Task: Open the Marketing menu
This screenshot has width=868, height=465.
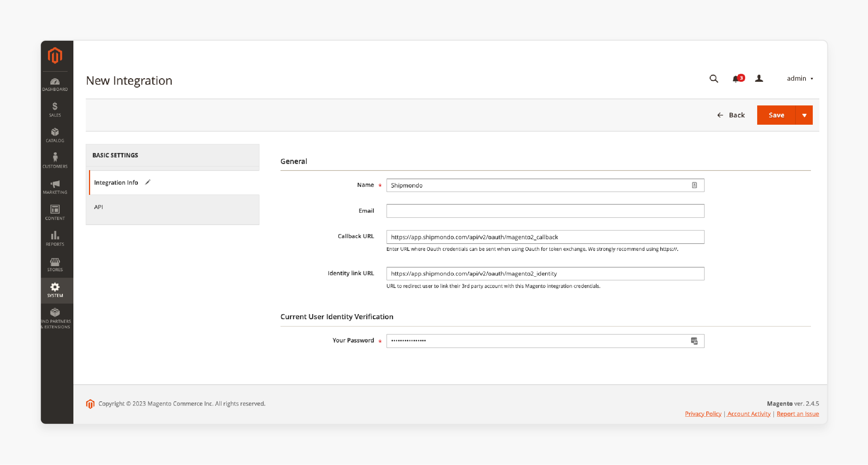Action: click(55, 187)
